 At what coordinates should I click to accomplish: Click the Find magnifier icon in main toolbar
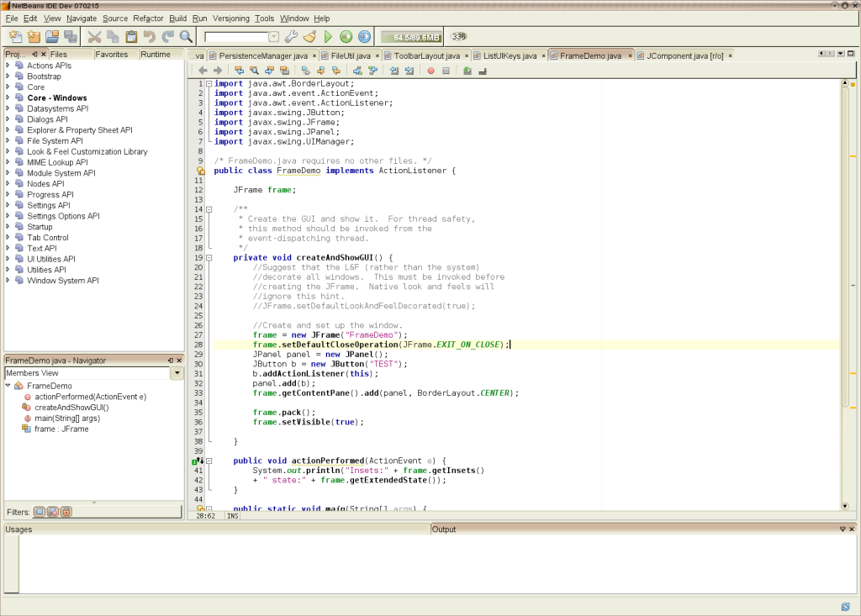[x=186, y=37]
